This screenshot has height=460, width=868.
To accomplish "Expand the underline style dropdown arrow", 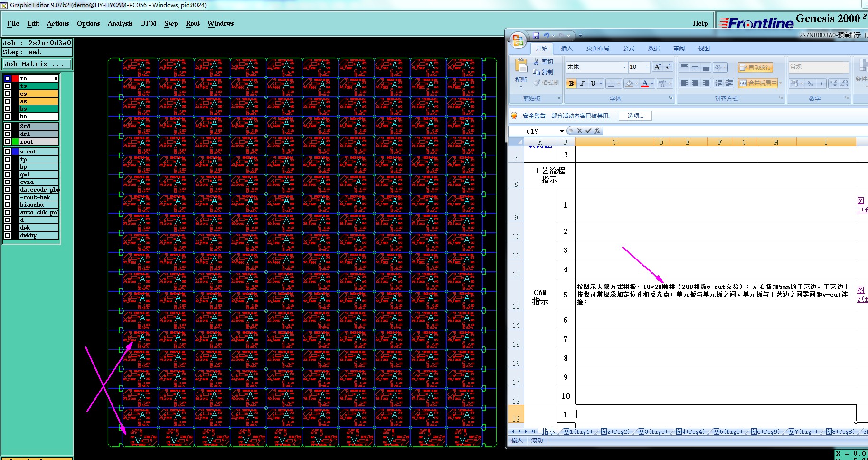I will coord(601,84).
